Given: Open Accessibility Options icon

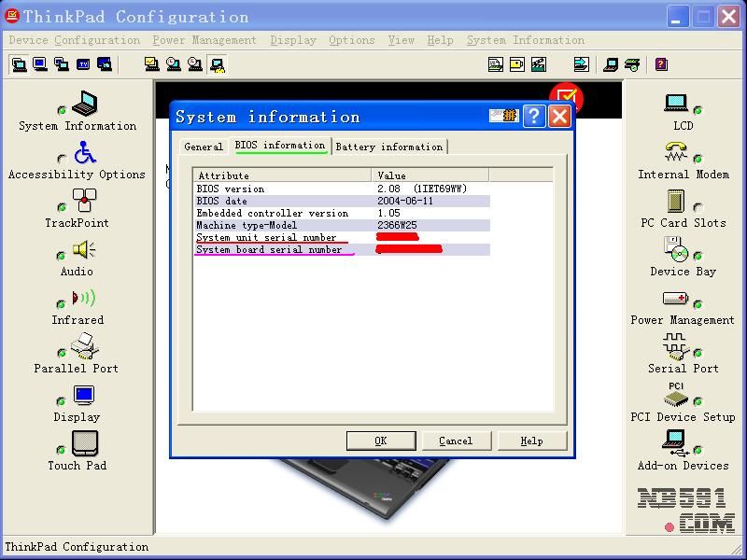Looking at the screenshot, I should click(x=85, y=153).
